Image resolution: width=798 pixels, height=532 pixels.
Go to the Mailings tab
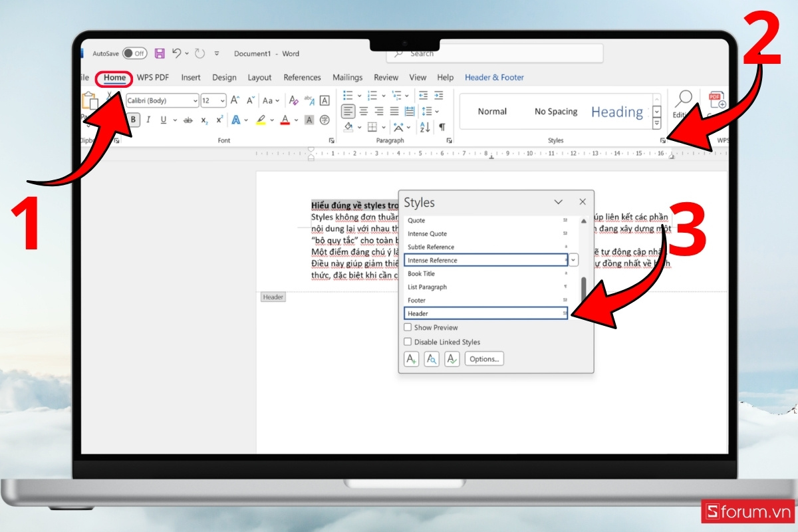click(348, 77)
